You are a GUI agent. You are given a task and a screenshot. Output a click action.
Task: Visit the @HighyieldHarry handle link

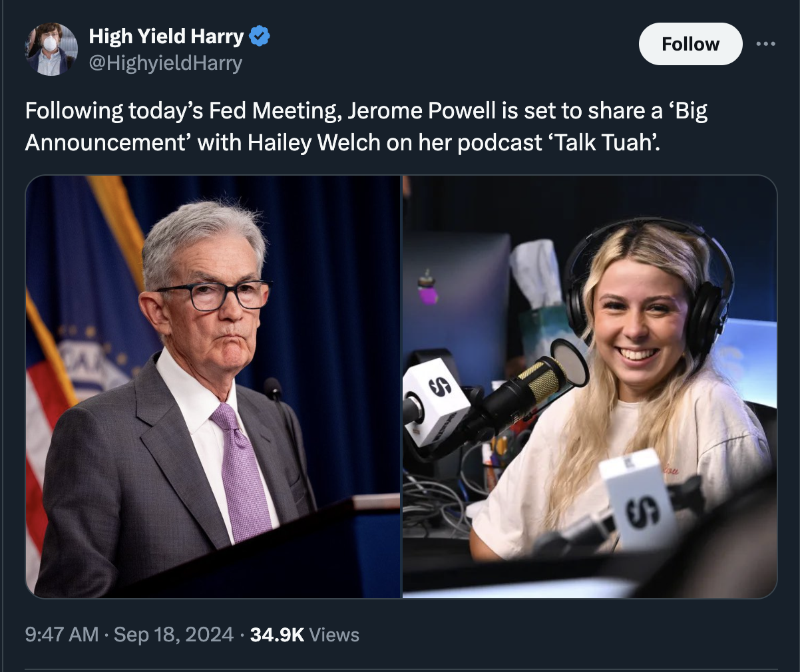(x=165, y=63)
